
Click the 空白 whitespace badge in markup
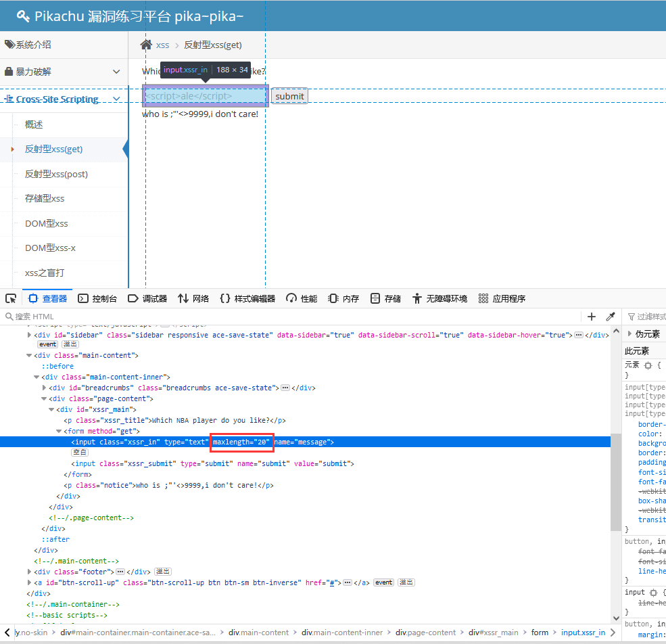(x=79, y=453)
